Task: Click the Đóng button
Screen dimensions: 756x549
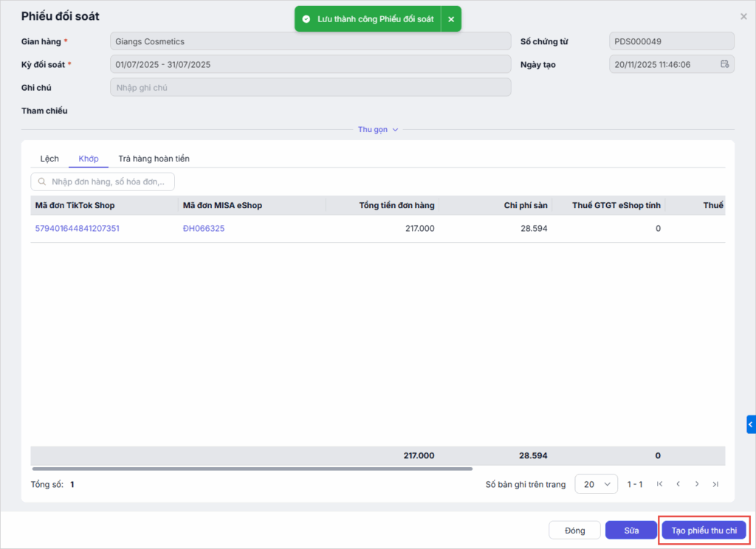Action: pyautogui.click(x=574, y=531)
